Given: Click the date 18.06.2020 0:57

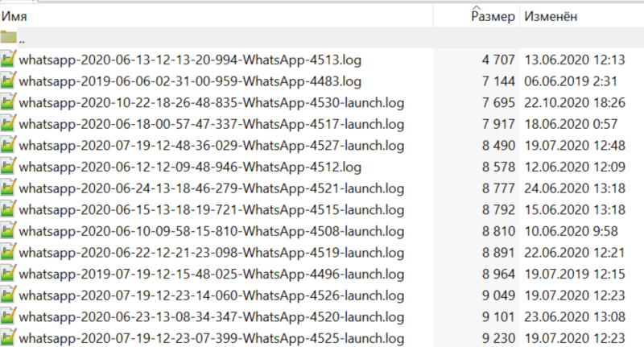Looking at the screenshot, I should [571, 124].
